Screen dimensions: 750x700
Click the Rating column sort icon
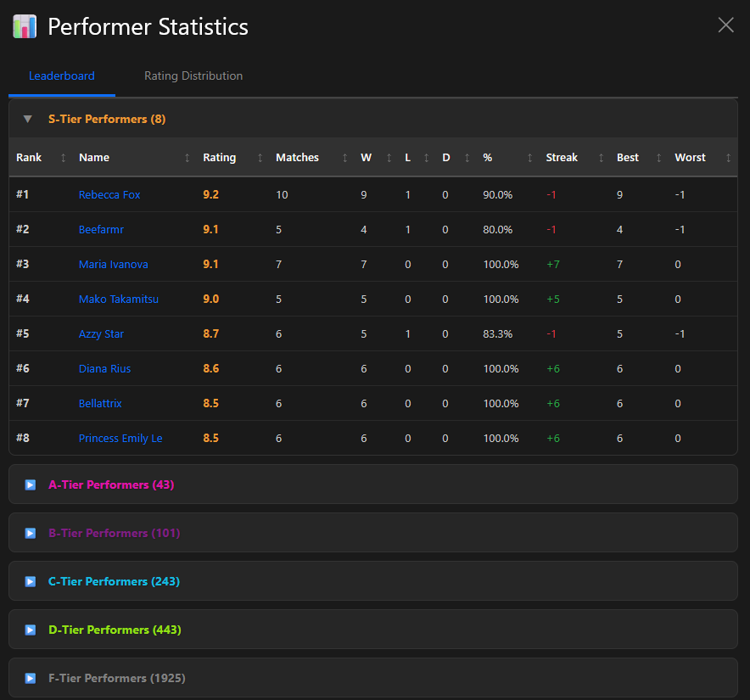pyautogui.click(x=260, y=158)
